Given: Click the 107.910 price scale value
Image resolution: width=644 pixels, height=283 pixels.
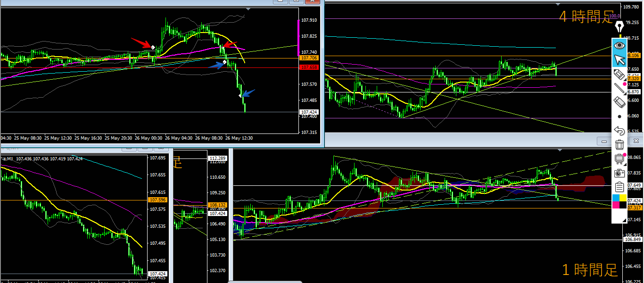Looking at the screenshot, I should (x=309, y=20).
